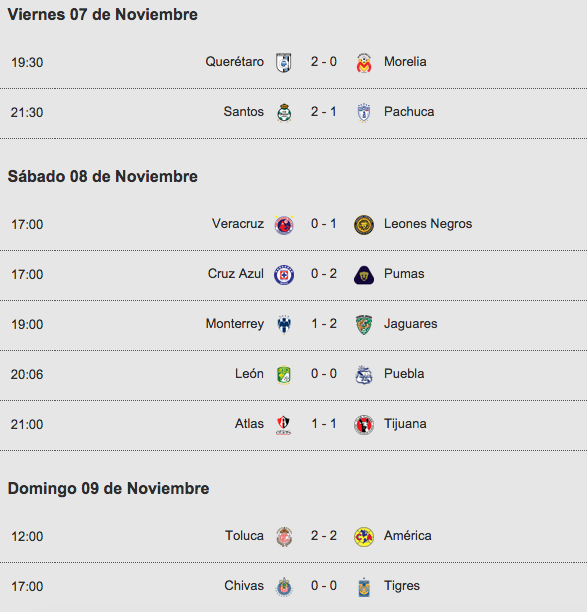Open the Jaguares team crest
This screenshot has width=587, height=612.
pyautogui.click(x=364, y=325)
